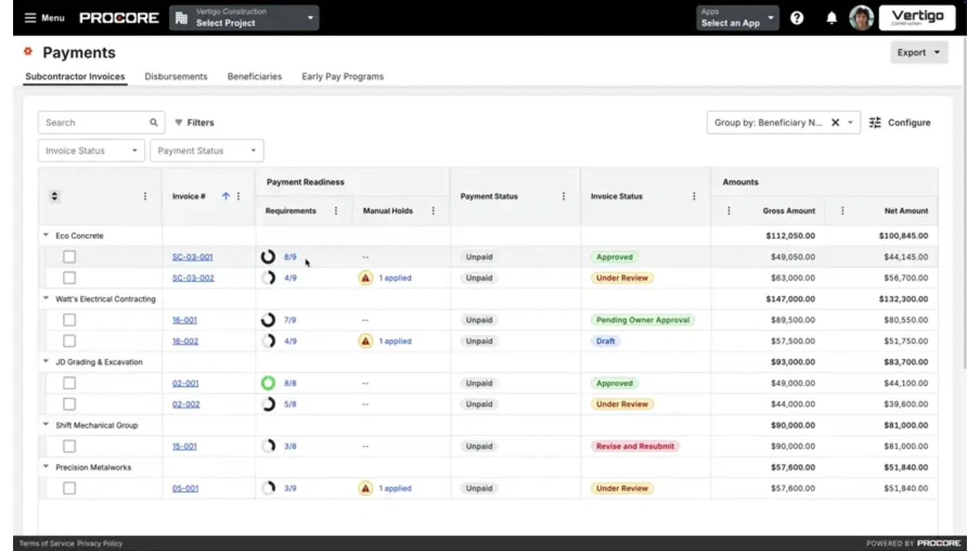980x551 pixels.
Task: Open the Group by dropdown arrow
Action: click(x=850, y=122)
